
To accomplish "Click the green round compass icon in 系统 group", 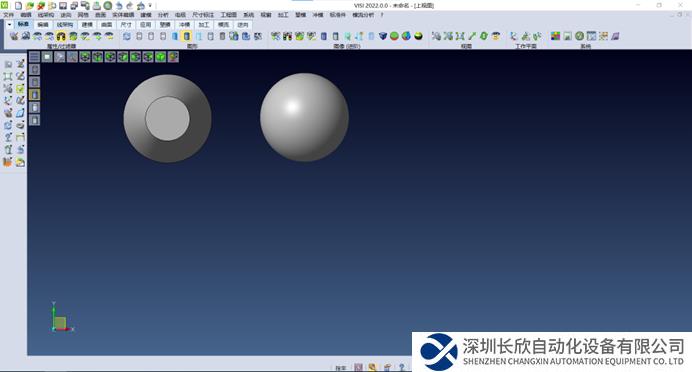I will (579, 36).
